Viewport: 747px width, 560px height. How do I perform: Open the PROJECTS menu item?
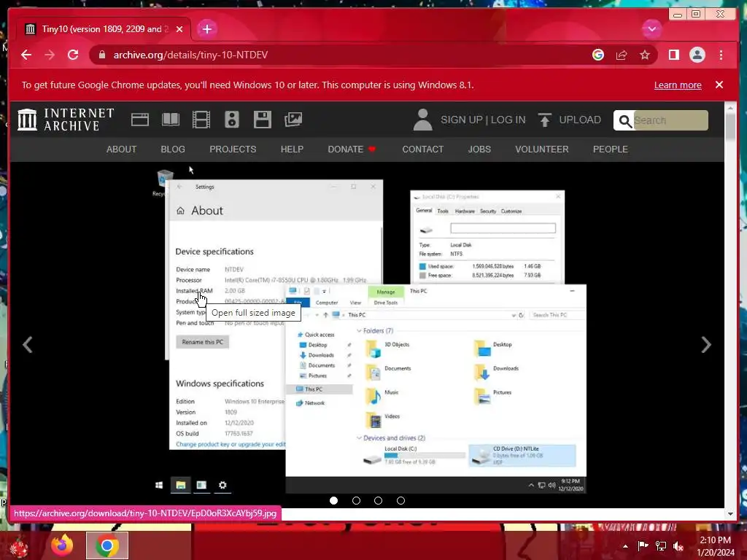click(x=233, y=149)
